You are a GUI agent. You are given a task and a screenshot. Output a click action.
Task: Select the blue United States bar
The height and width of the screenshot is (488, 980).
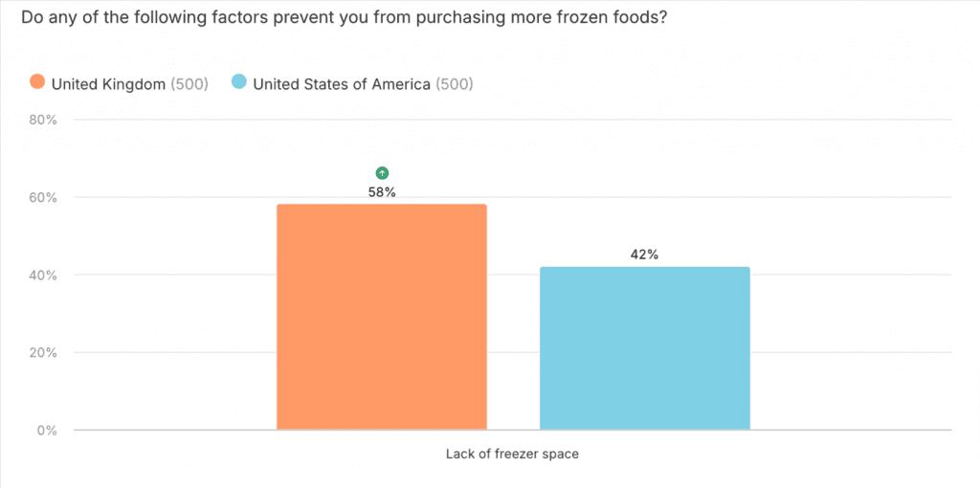(644, 348)
